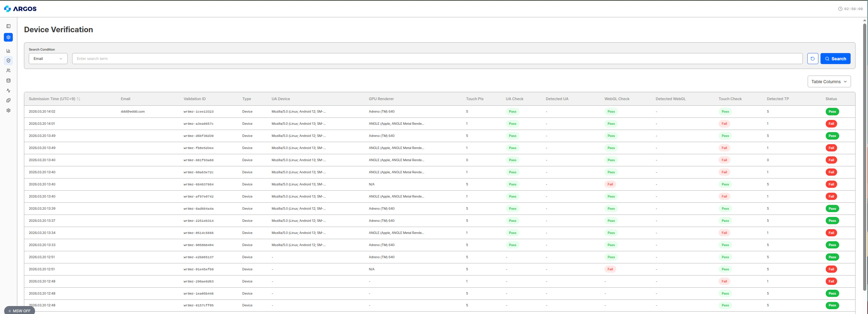The image size is (868, 314).
Task: Click the ARGOS logo
Action: coord(21,9)
